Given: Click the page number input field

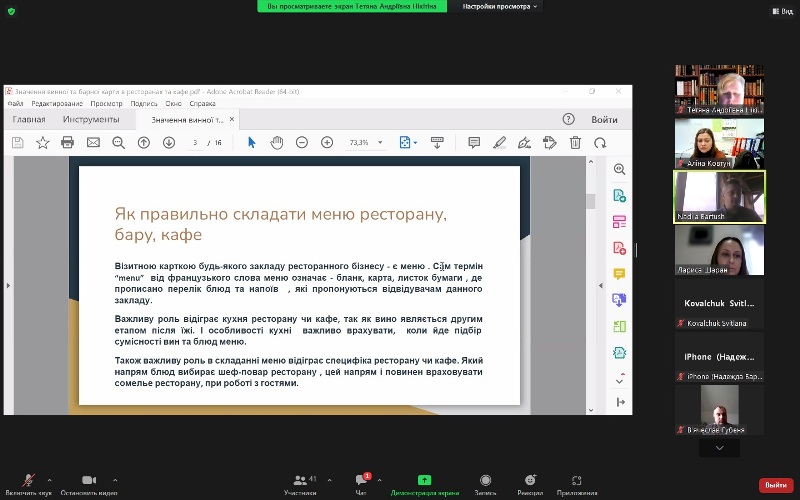Looking at the screenshot, I should (x=197, y=143).
